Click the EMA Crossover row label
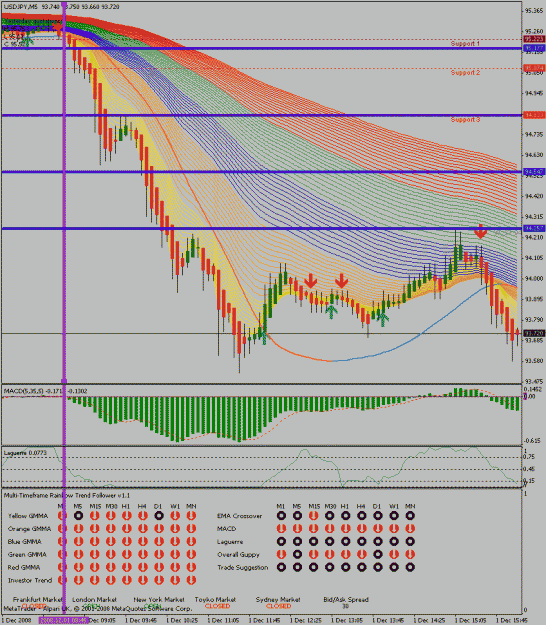 click(x=240, y=516)
